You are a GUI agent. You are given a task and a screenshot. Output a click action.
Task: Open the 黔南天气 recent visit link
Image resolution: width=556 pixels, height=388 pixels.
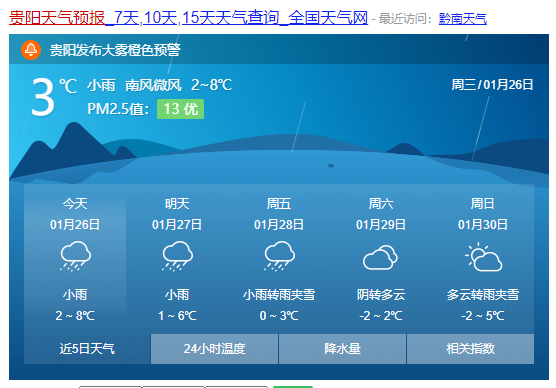point(462,18)
